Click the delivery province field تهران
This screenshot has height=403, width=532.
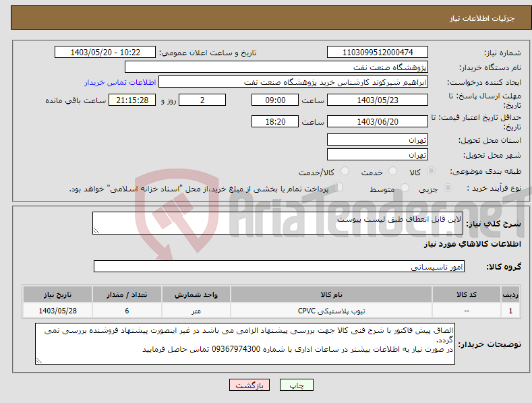(378, 139)
